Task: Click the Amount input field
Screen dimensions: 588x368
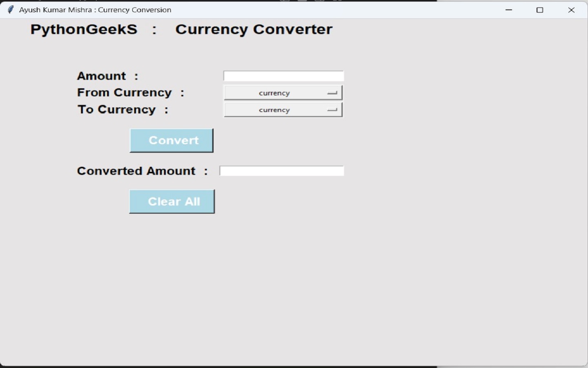Action: tap(283, 76)
